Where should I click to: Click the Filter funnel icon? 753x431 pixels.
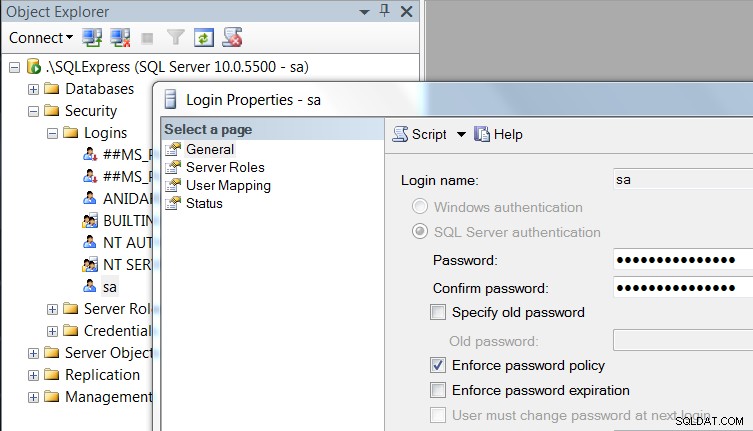click(x=175, y=37)
